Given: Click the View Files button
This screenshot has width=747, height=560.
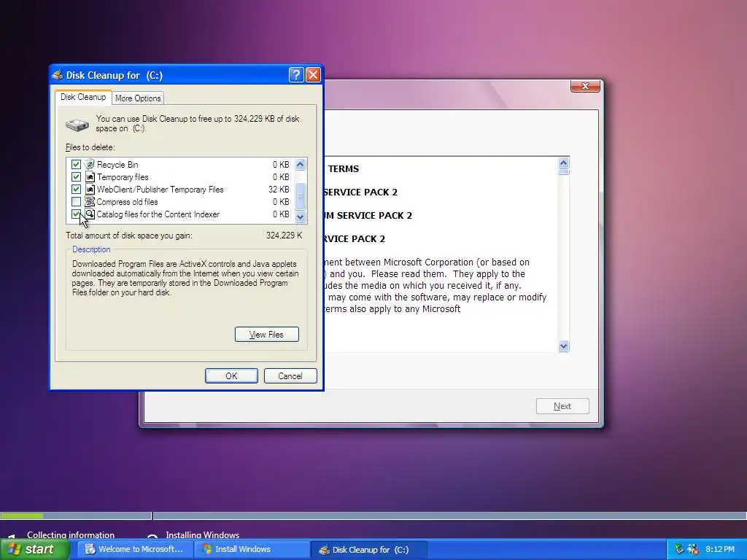Looking at the screenshot, I should [267, 334].
